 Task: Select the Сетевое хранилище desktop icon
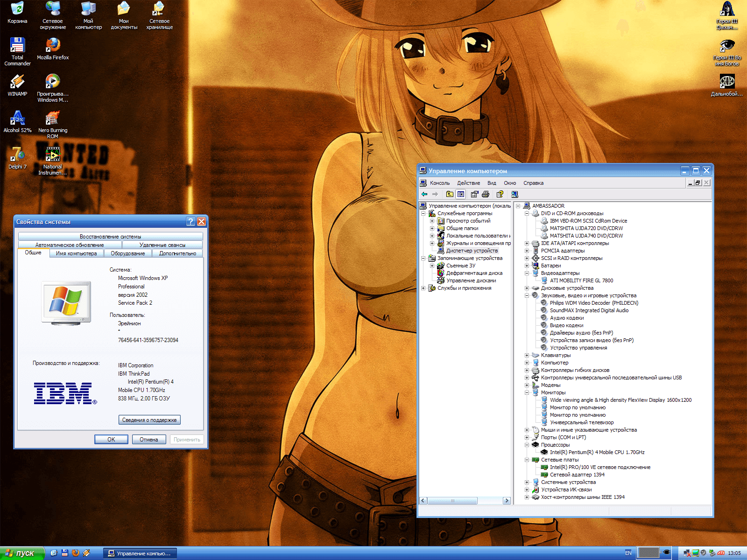[159, 15]
